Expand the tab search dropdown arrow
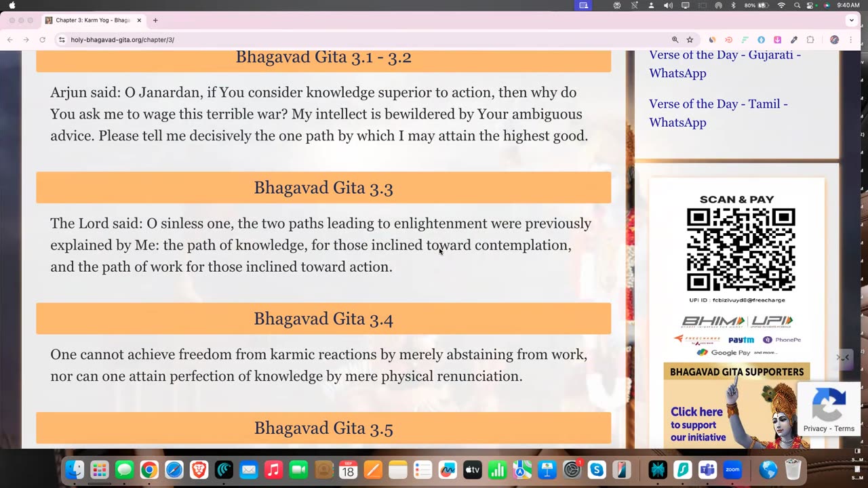Screen dimensions: 868x488 pyautogui.click(x=852, y=20)
